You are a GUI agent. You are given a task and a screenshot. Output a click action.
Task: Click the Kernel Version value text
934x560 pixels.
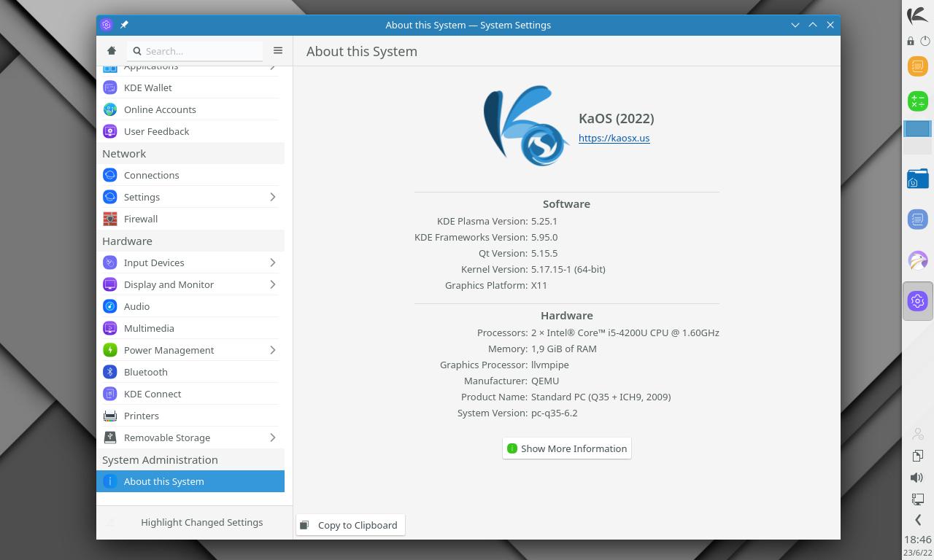click(x=568, y=269)
